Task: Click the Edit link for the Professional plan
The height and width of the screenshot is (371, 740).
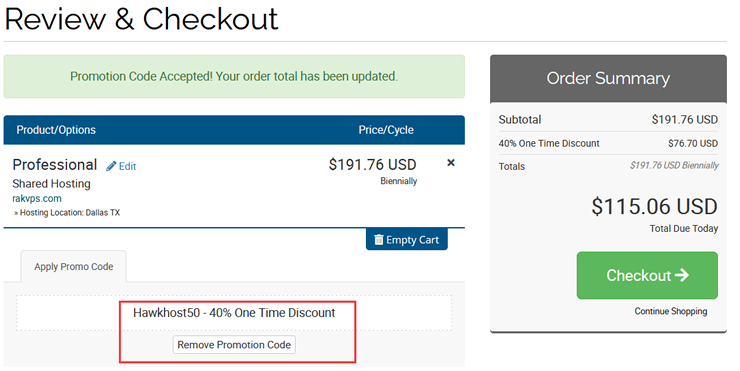Action: pos(127,166)
